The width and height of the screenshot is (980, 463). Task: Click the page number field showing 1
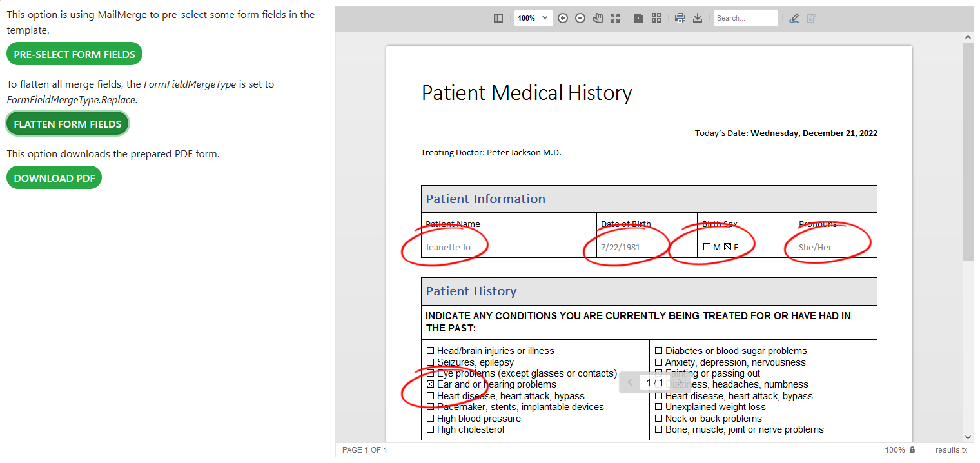click(654, 382)
